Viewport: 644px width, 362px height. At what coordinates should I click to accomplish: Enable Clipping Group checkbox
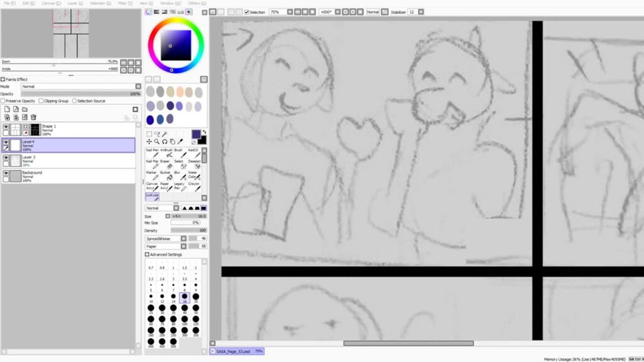pos(41,101)
